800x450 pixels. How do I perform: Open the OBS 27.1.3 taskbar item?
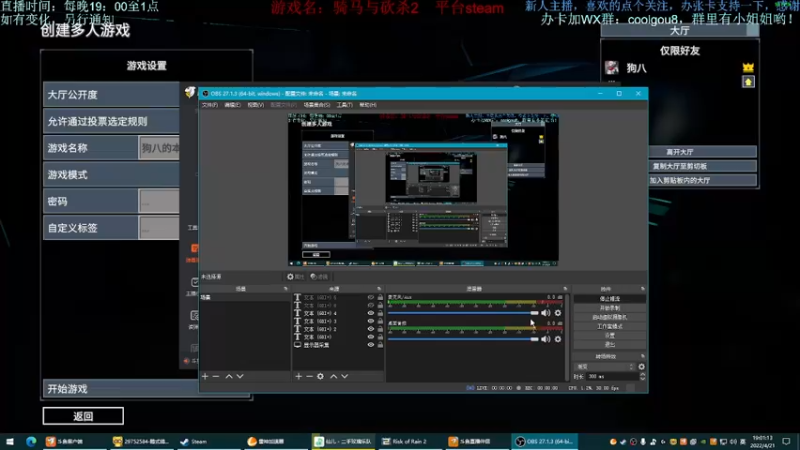pos(544,441)
